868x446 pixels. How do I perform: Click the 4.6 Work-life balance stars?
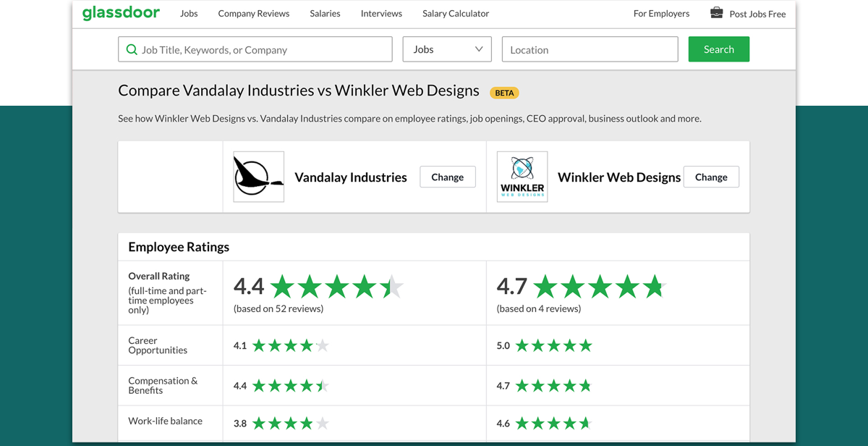554,424
